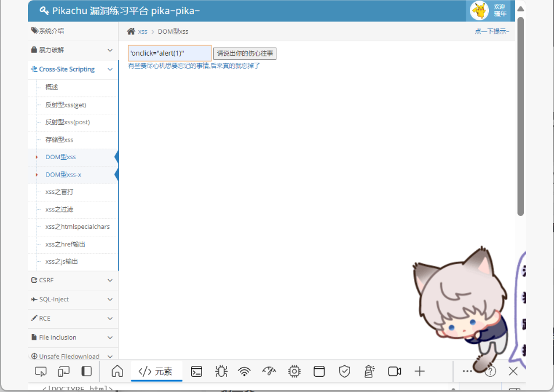
Task: Open xss之js输出 page
Action: [x=62, y=262]
